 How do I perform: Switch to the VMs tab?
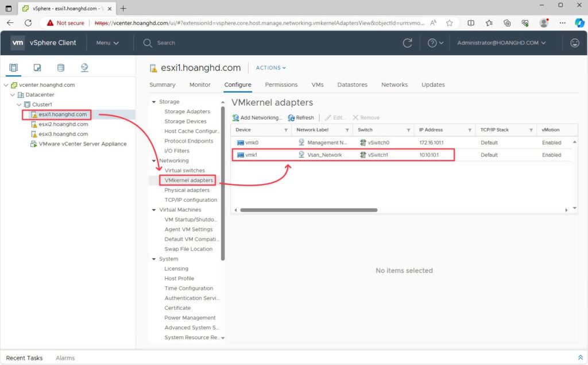click(317, 85)
